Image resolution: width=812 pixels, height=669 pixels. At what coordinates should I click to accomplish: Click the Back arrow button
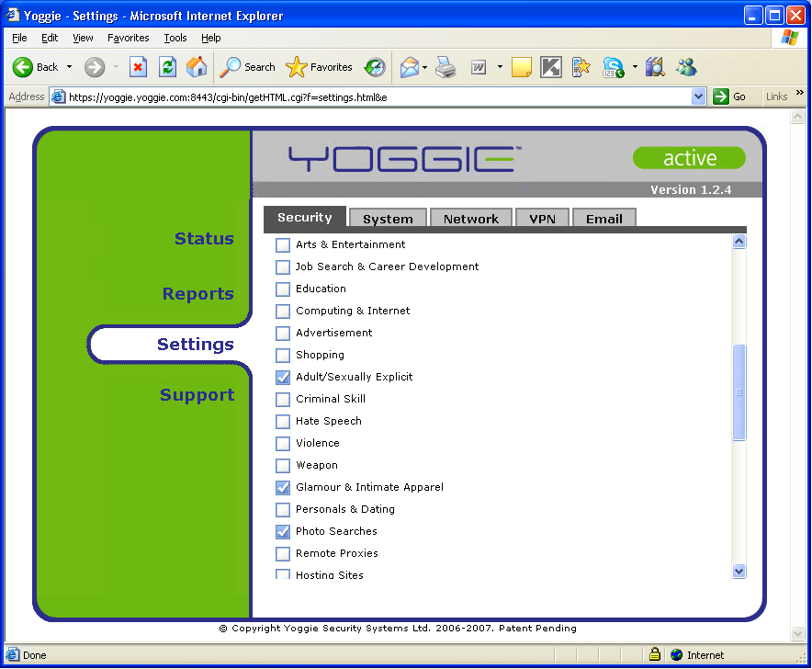22,67
